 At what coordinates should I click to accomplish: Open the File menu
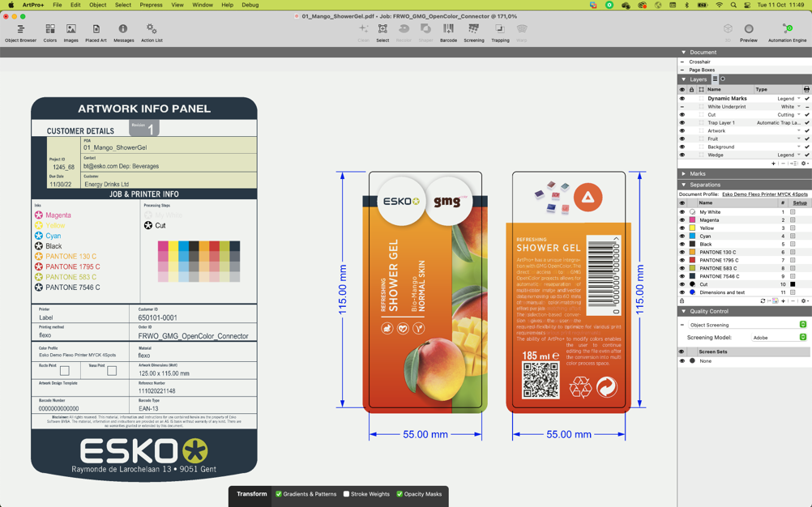(57, 5)
